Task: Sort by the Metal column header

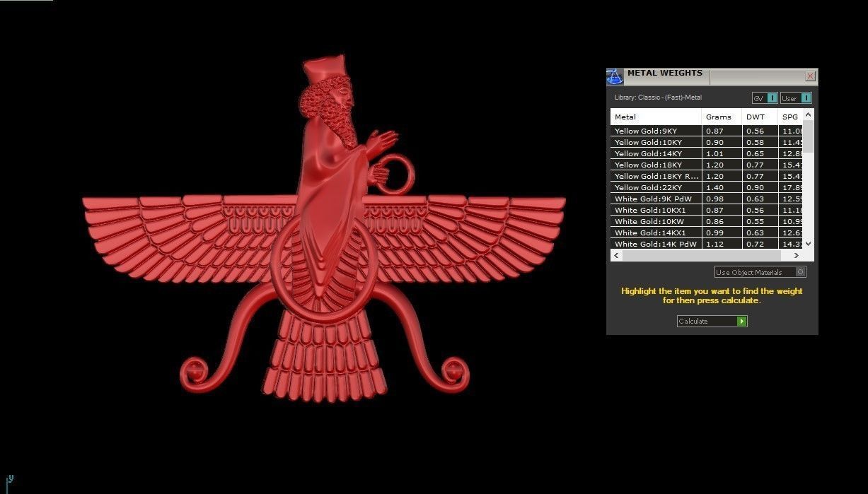Action: 656,117
